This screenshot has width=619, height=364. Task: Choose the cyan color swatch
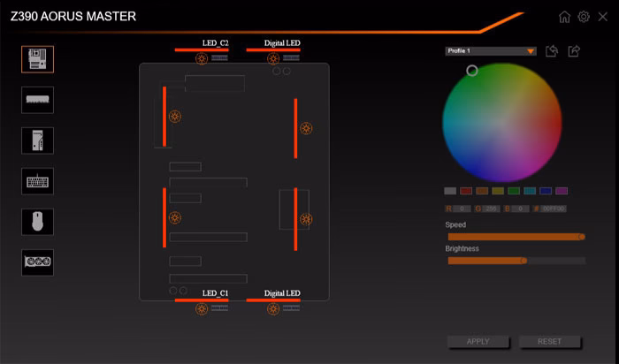[530, 191]
